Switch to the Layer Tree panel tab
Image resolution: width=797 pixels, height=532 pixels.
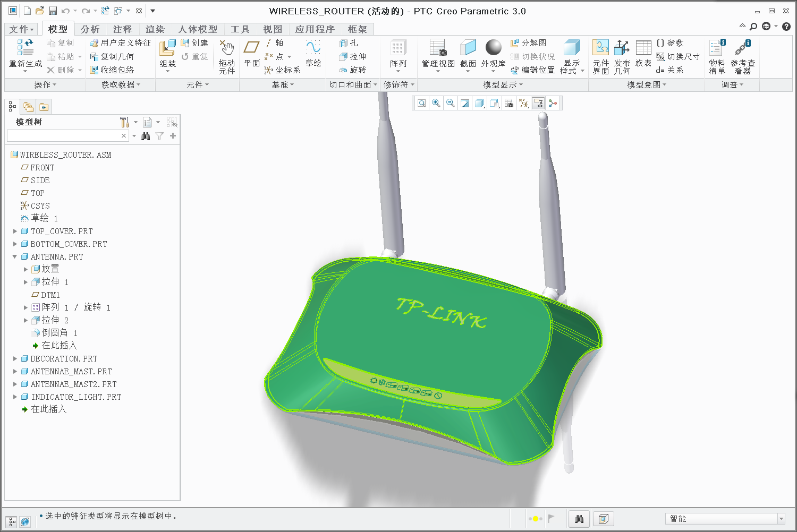[28, 107]
